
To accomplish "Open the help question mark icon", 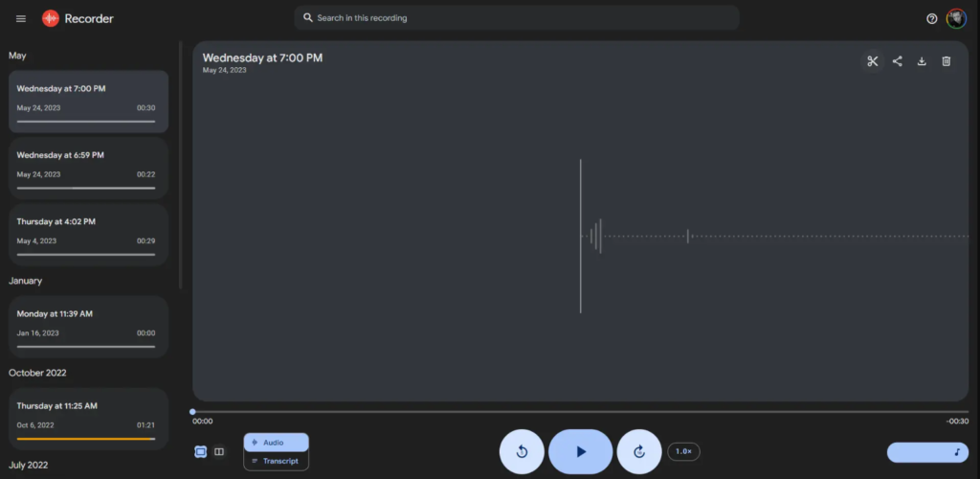I will [x=932, y=19].
